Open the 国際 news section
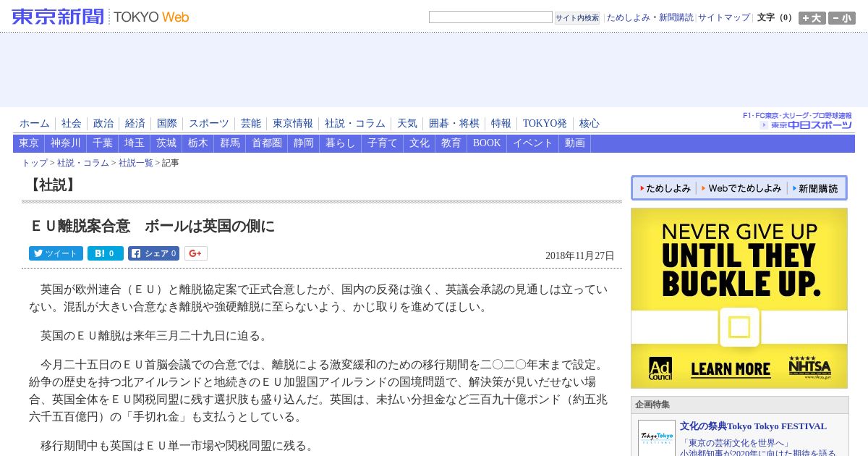Image resolution: width=868 pixels, height=456 pixels. [167, 124]
